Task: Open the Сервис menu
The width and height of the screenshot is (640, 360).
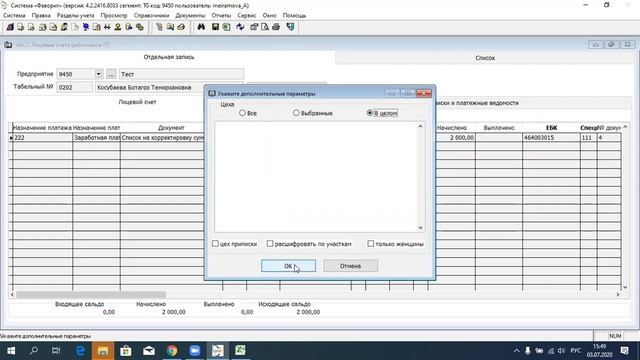Action: pyautogui.click(x=247, y=15)
